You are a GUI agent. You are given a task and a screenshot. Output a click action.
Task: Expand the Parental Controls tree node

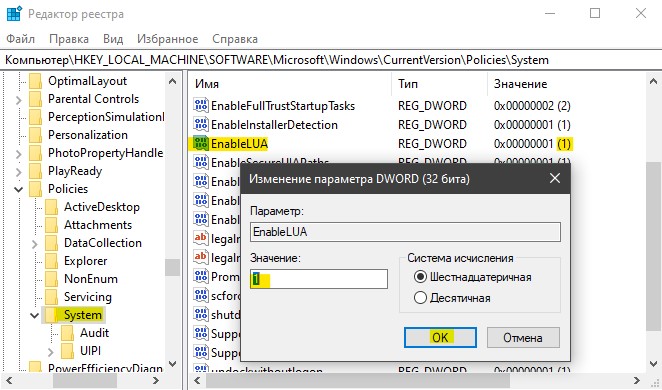pyautogui.click(x=19, y=100)
